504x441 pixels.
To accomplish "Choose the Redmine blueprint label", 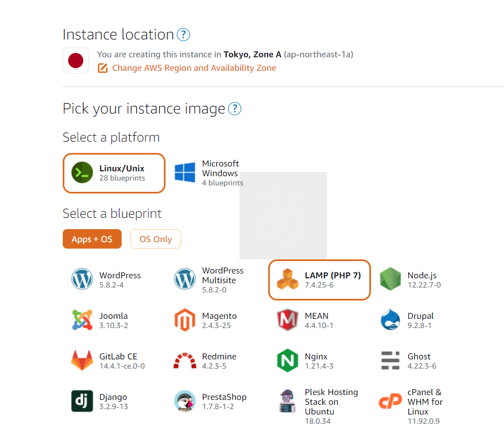I will (x=219, y=357).
